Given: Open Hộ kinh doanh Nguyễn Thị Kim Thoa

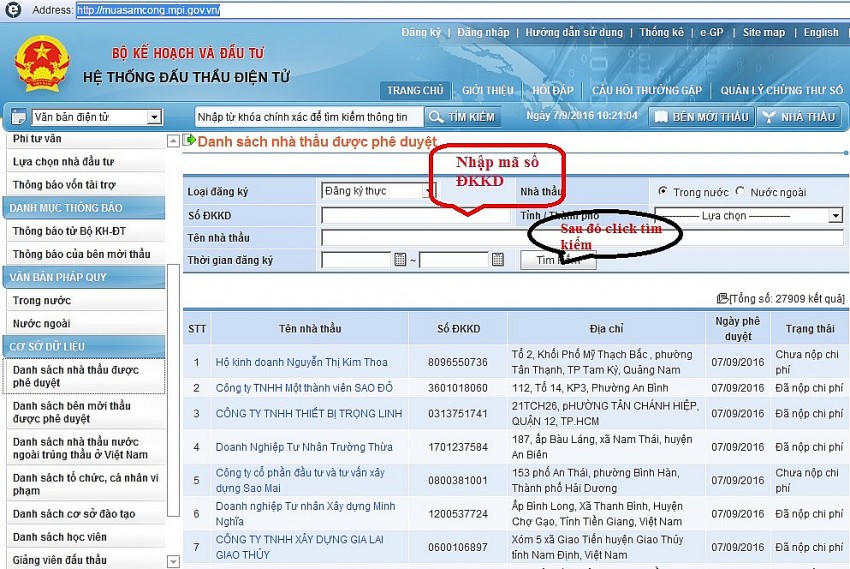Looking at the screenshot, I should [x=301, y=361].
